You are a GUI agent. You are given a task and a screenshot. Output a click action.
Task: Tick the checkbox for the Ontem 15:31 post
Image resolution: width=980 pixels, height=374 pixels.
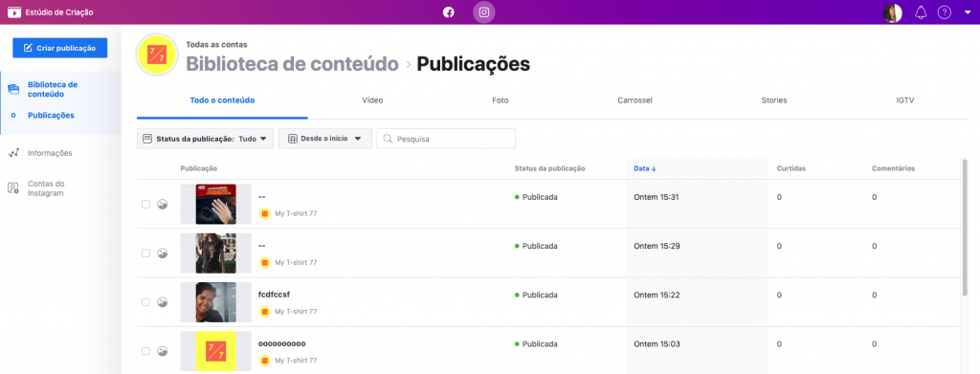pyautogui.click(x=145, y=204)
